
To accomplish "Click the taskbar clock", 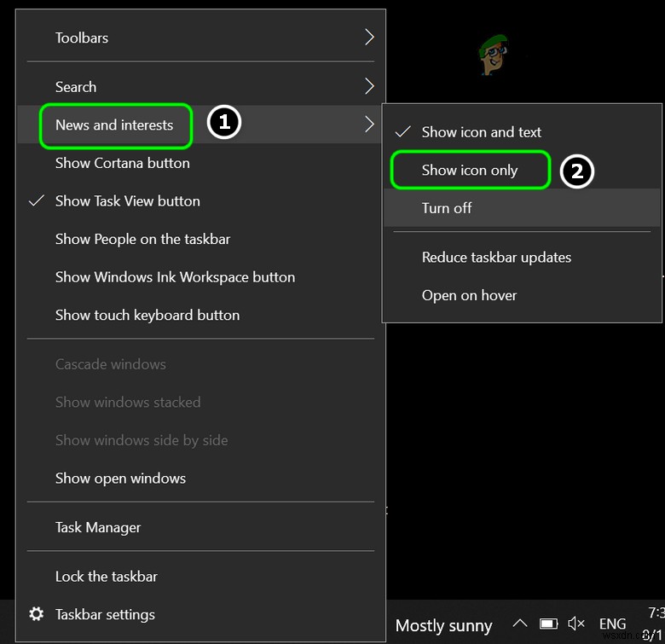I will coord(656,624).
